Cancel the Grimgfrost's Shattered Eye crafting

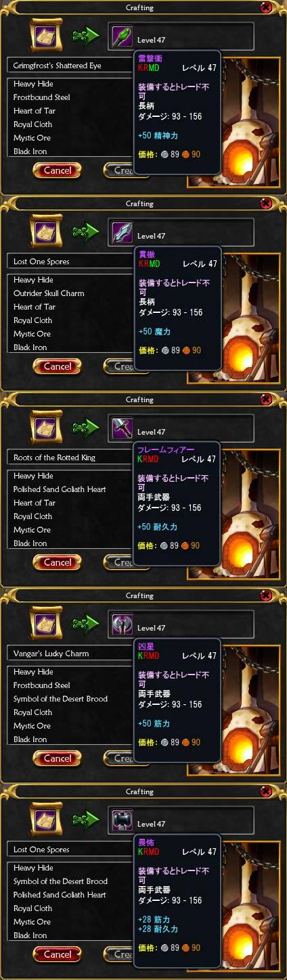click(x=58, y=171)
